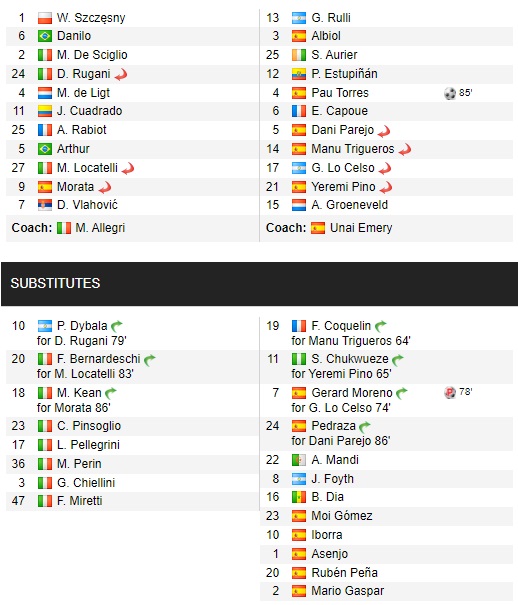Screen dimensions: 518x605
Task: Click the Polish flag beside W. Szczęsny
Action: click(45, 18)
